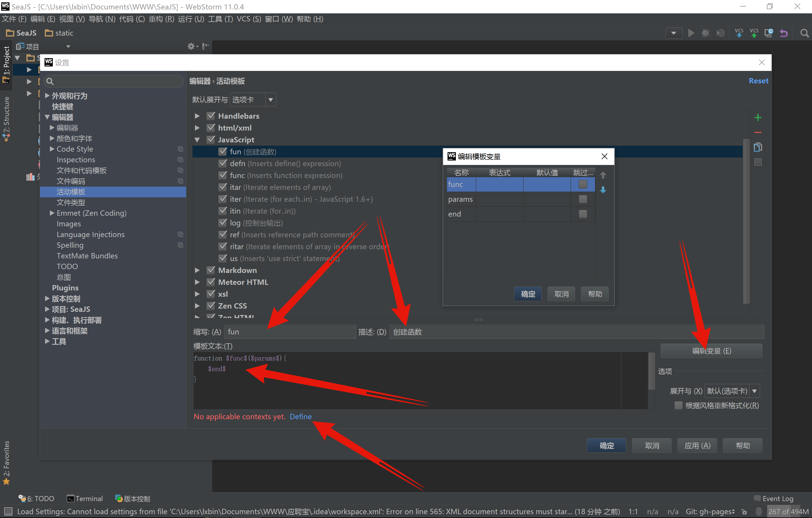Toggle skip checkbox for params variable
This screenshot has width=812, height=518.
583,199
